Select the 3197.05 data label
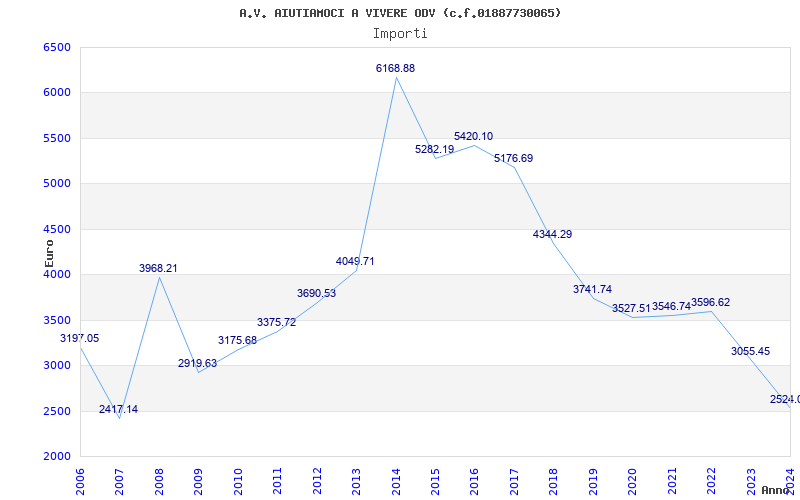This screenshot has height=500, width=800. [x=80, y=338]
